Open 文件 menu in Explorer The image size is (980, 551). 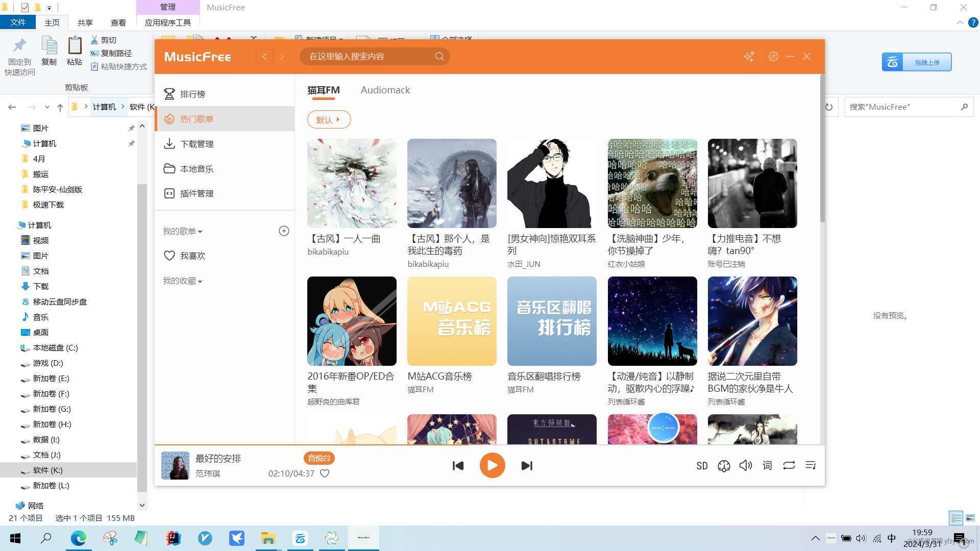[18, 22]
